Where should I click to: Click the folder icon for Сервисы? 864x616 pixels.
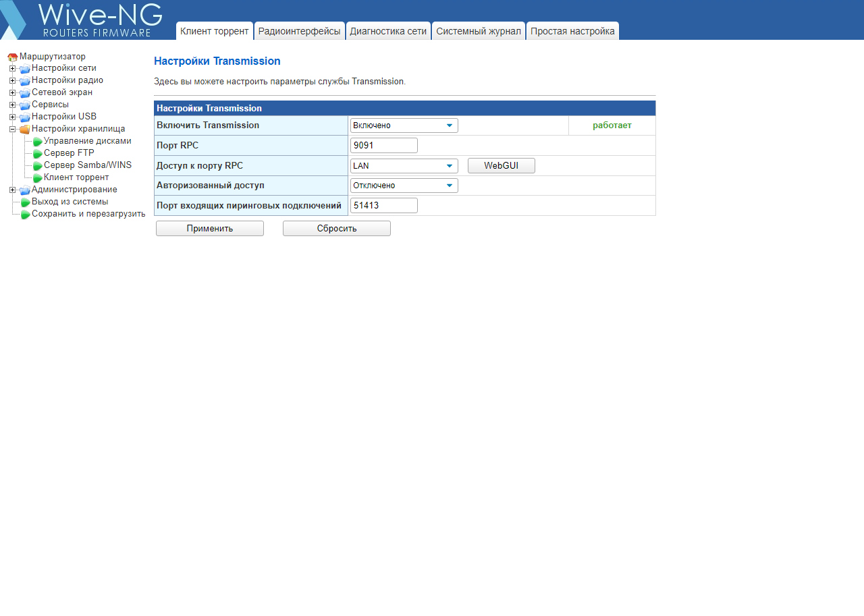[25, 105]
